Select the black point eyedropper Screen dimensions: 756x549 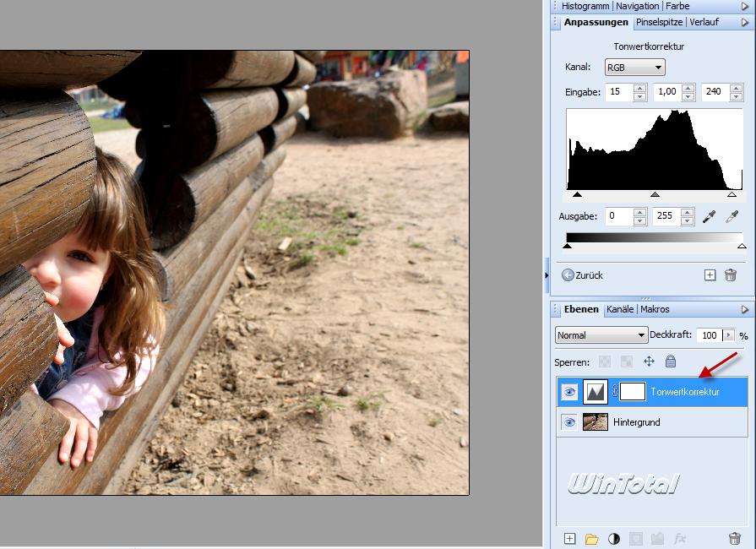pyautogui.click(x=709, y=216)
